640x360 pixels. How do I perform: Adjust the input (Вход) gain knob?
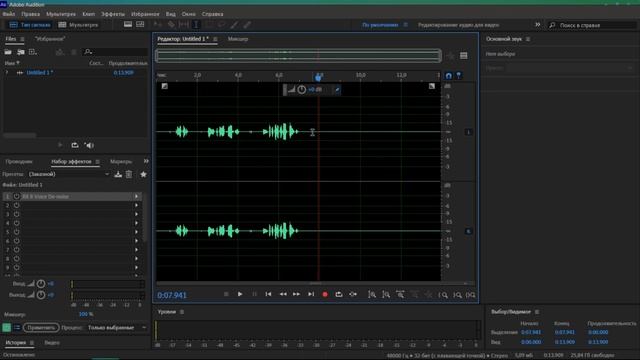click(41, 284)
